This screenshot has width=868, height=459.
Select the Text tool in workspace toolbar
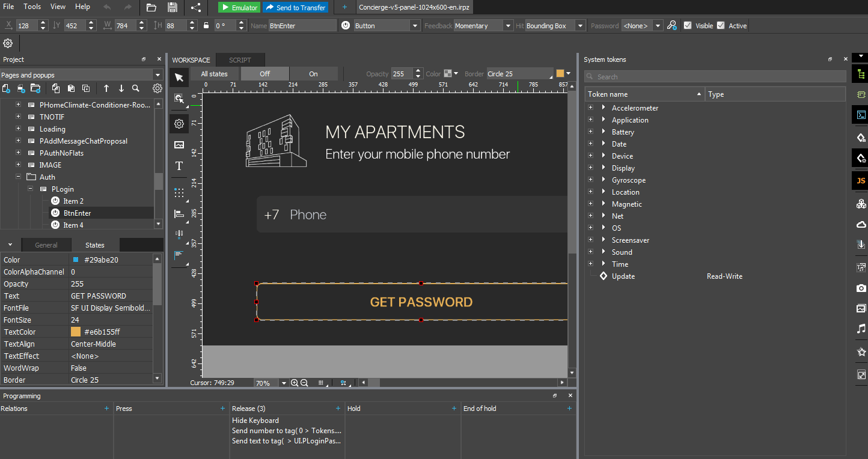click(179, 166)
